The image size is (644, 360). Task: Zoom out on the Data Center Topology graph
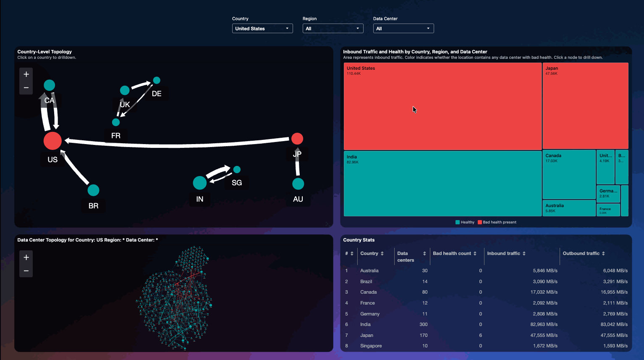(26, 271)
